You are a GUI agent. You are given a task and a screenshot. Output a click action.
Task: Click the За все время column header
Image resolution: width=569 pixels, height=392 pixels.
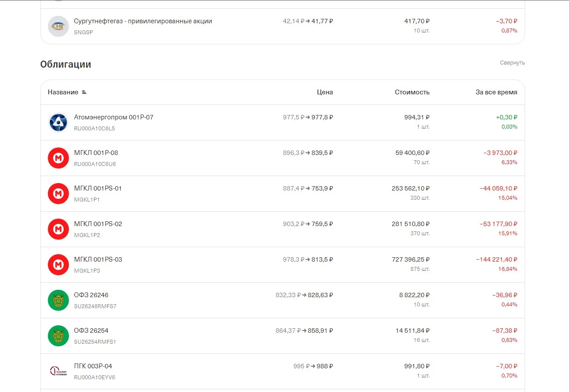pos(497,92)
